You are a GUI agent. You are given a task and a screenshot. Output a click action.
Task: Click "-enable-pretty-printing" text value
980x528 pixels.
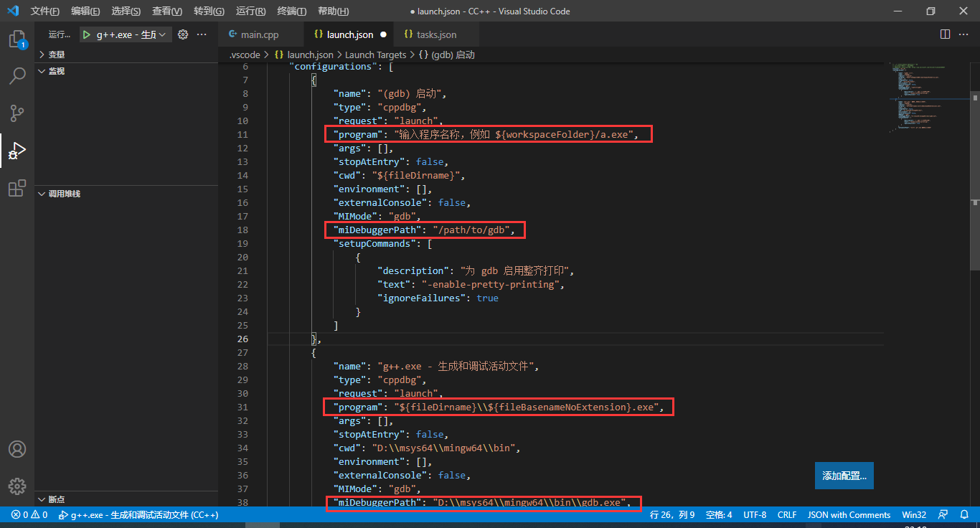(x=491, y=284)
